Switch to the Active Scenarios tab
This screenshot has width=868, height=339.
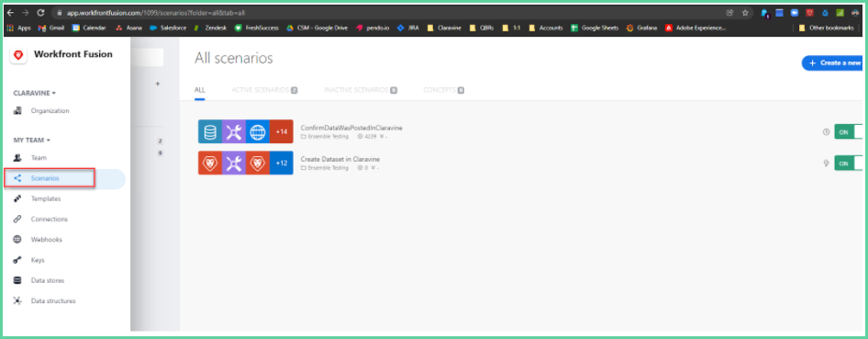264,90
